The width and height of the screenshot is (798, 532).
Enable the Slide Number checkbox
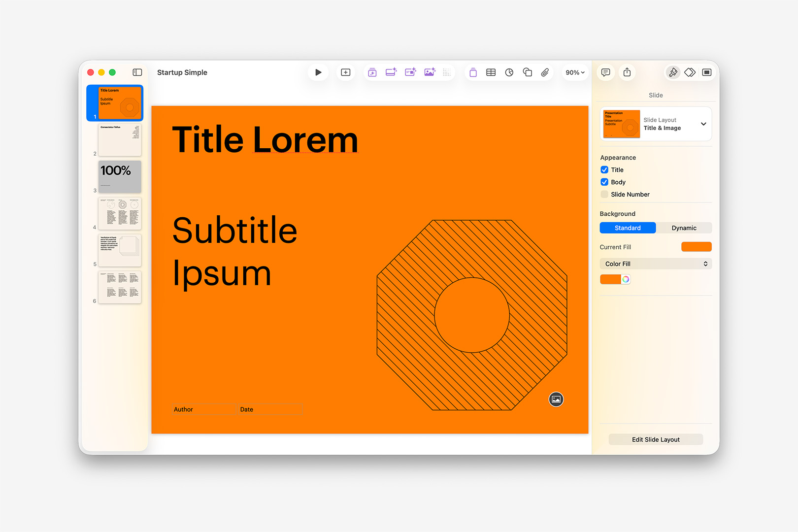point(604,194)
